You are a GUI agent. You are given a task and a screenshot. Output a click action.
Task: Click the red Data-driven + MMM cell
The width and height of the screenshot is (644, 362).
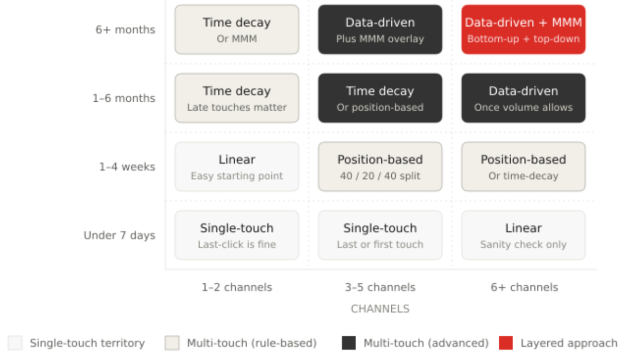(523, 29)
